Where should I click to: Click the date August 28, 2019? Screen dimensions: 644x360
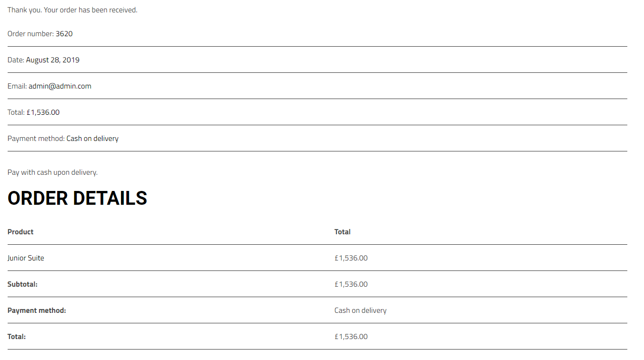pyautogui.click(x=52, y=60)
